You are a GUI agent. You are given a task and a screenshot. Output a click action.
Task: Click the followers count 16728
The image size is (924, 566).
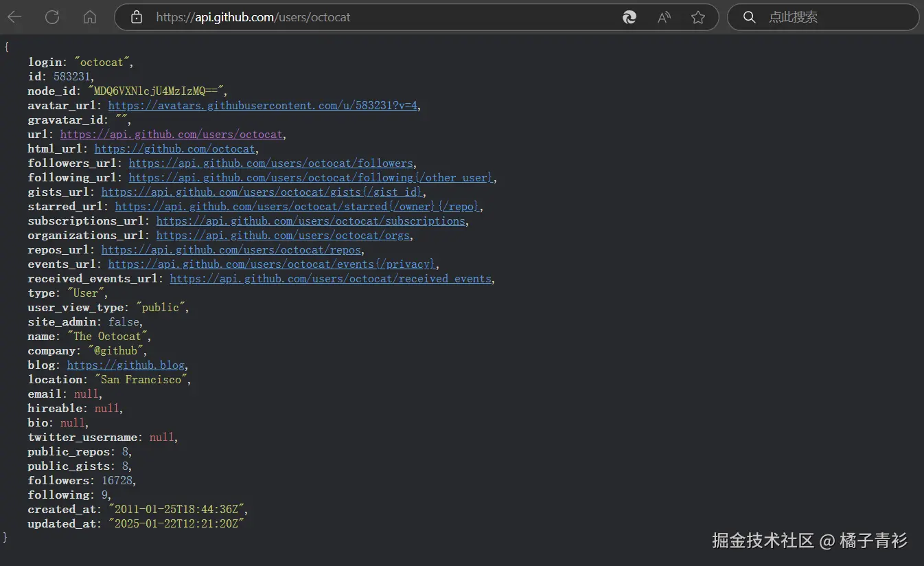pos(117,481)
